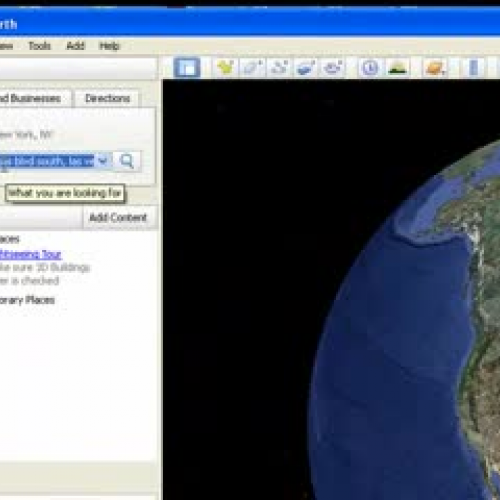Toggle the sidebar panel button
The height and width of the screenshot is (500, 500).
[x=187, y=68]
